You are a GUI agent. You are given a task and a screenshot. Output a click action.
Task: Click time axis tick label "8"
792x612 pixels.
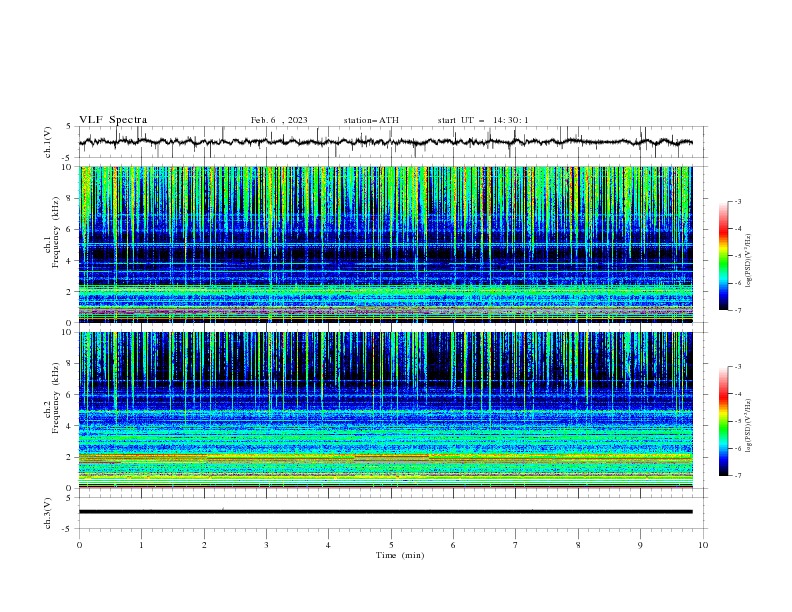click(x=578, y=545)
